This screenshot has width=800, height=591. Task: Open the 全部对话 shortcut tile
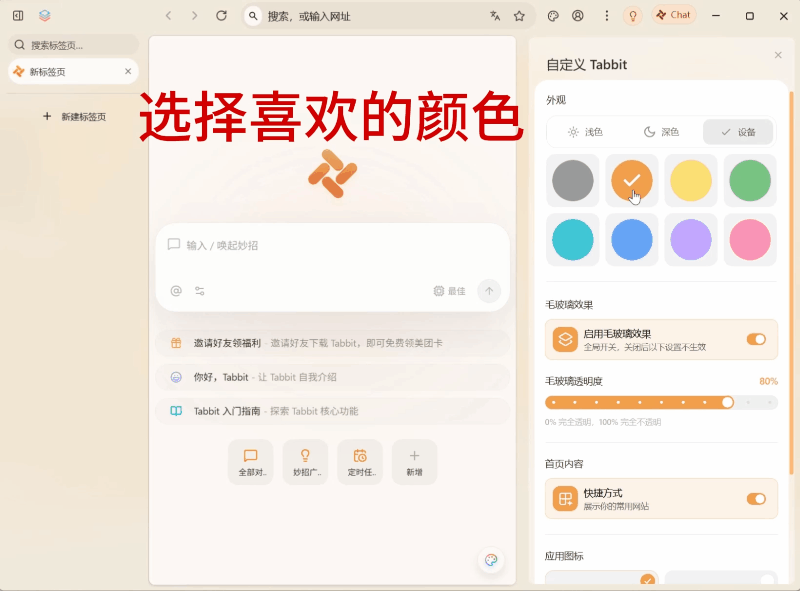251,462
